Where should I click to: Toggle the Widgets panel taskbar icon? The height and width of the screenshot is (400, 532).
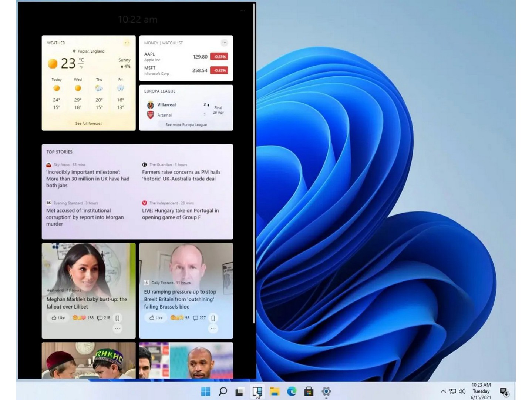257,391
